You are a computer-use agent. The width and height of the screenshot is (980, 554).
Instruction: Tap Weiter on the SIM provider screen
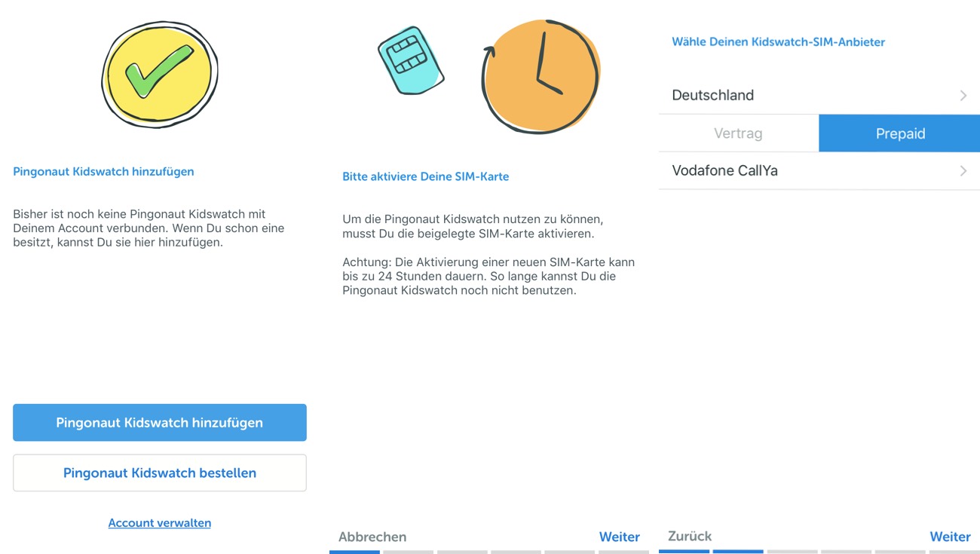click(x=950, y=537)
